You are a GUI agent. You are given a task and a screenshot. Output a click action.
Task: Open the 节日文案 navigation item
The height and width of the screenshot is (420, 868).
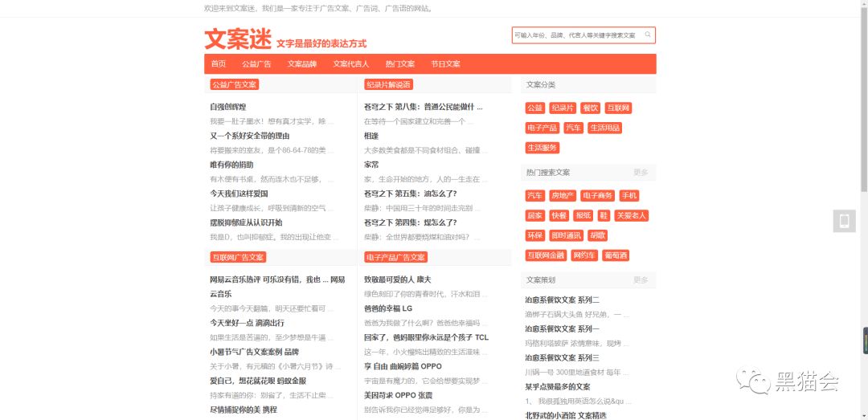coord(445,63)
